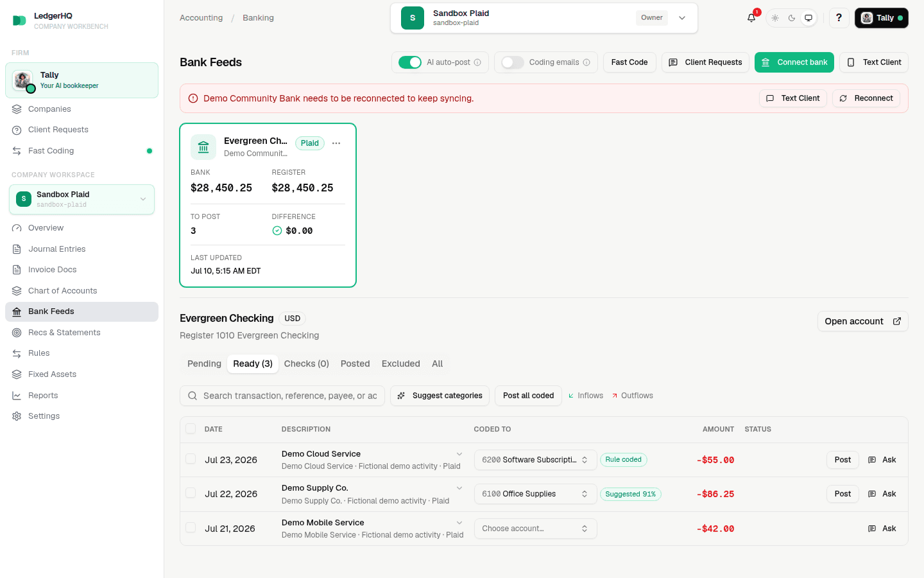Click the LedgerHQ logo

(x=19, y=21)
